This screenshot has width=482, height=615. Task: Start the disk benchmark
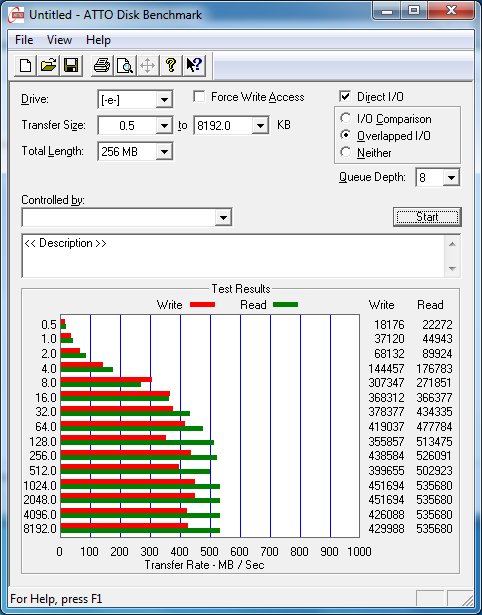click(427, 217)
